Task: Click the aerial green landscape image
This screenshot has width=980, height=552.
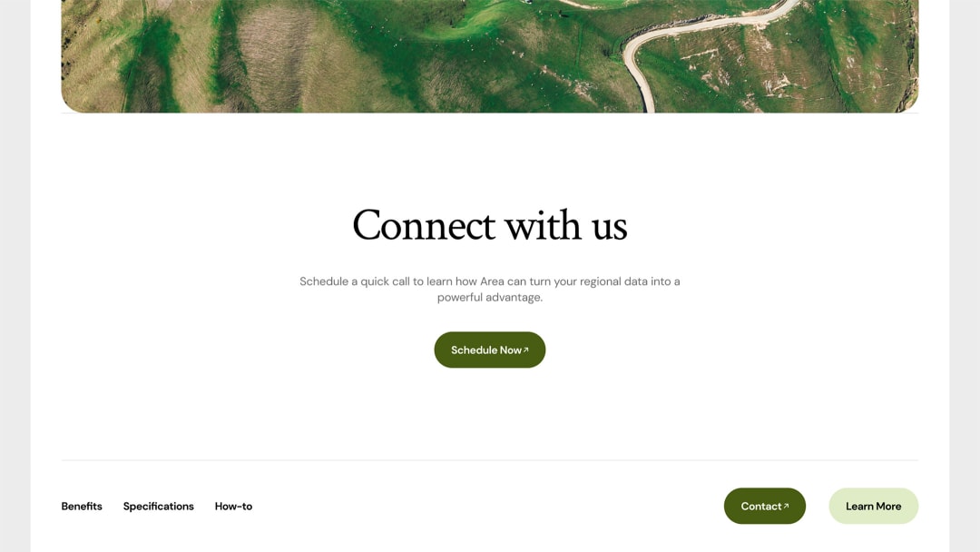Action: (x=490, y=56)
